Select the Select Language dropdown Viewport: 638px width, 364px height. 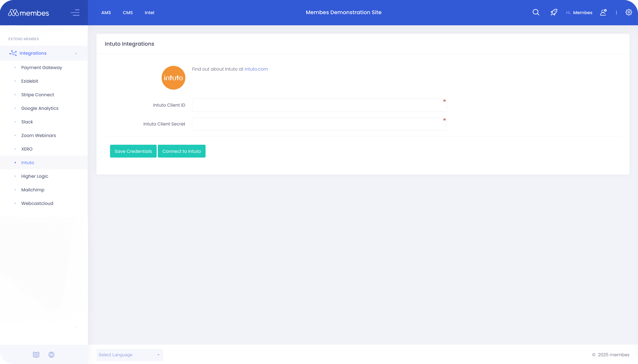click(129, 355)
